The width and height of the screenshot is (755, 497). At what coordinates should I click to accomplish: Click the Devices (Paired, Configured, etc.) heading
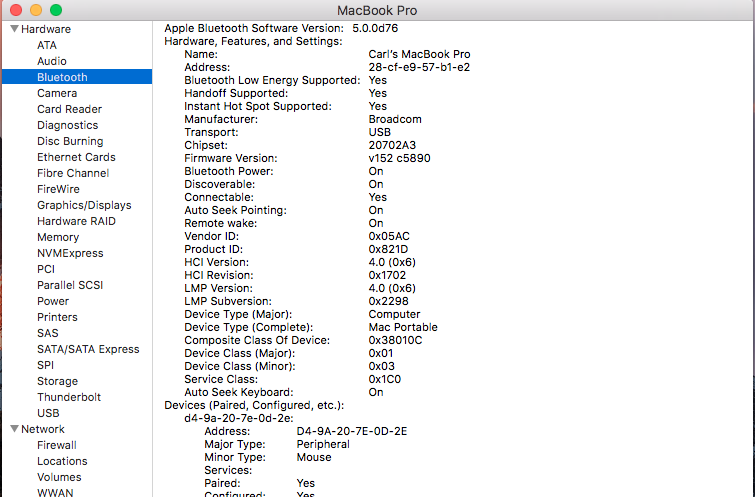coord(254,405)
